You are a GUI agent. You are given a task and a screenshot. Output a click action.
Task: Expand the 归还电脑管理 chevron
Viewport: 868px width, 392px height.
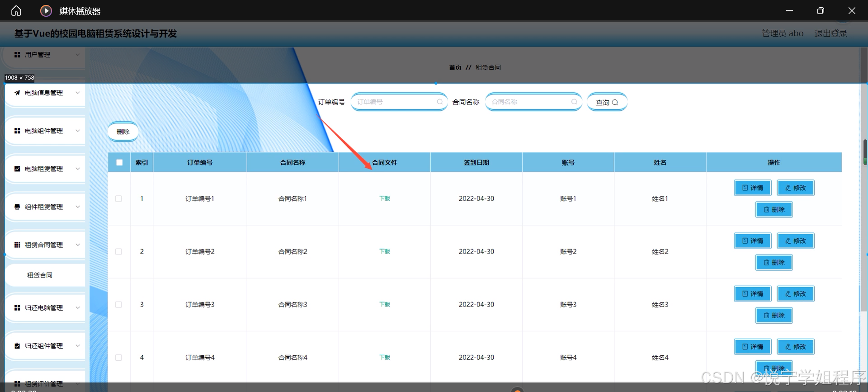click(78, 307)
